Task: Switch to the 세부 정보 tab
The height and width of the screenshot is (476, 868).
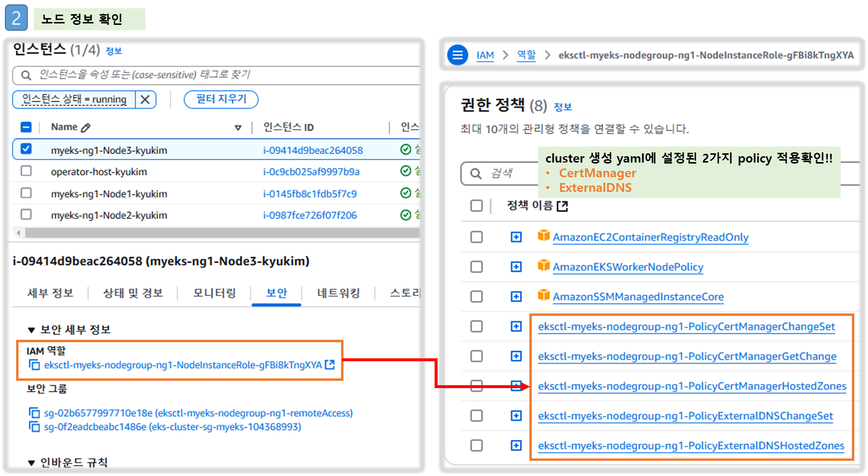Action: point(50,293)
